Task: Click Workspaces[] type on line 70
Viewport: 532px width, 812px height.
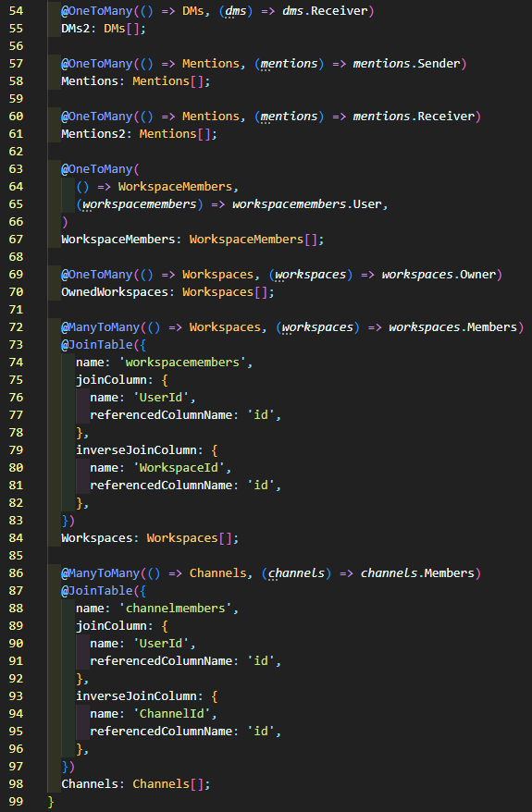Action: point(225,292)
